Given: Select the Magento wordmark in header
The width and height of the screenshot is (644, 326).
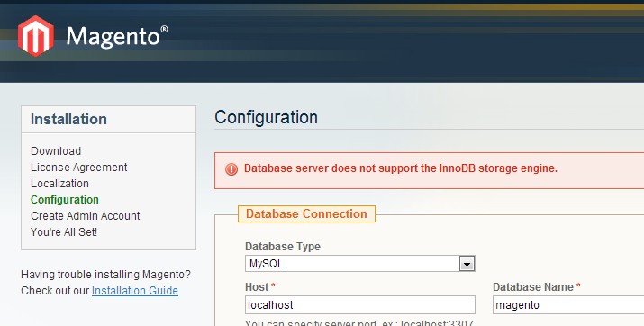Looking at the screenshot, I should coord(117,37).
